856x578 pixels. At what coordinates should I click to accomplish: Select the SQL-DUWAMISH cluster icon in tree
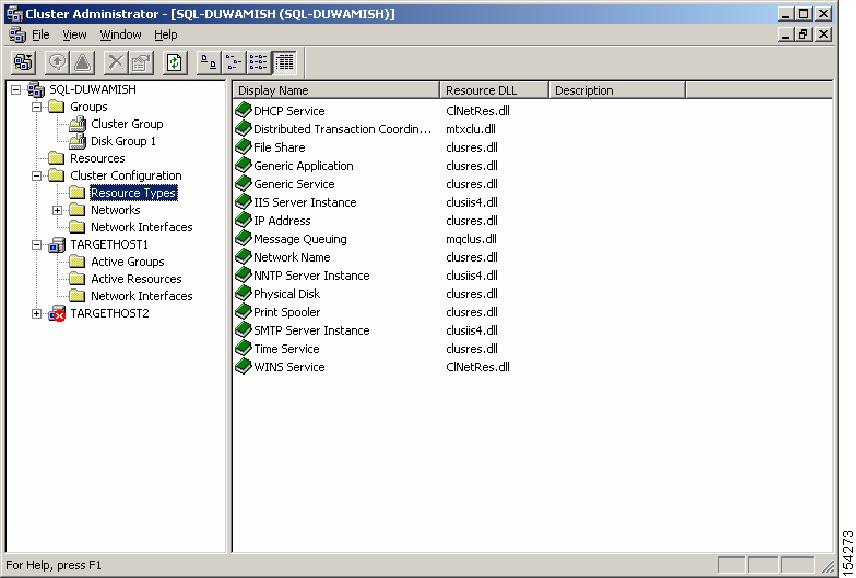pos(36,90)
